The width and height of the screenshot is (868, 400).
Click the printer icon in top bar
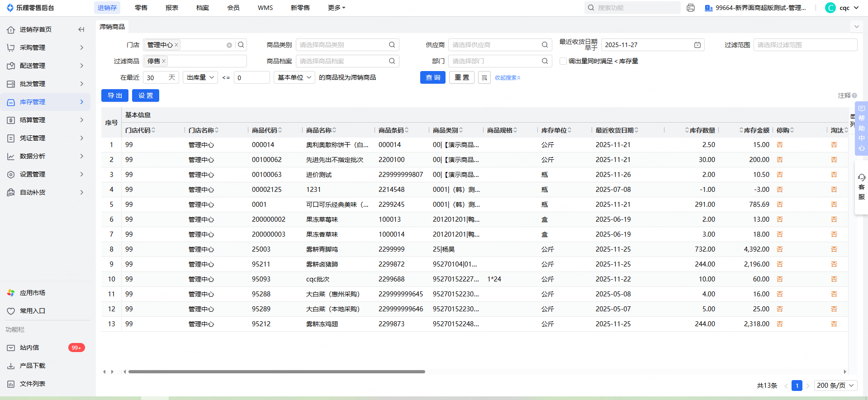pyautogui.click(x=690, y=8)
